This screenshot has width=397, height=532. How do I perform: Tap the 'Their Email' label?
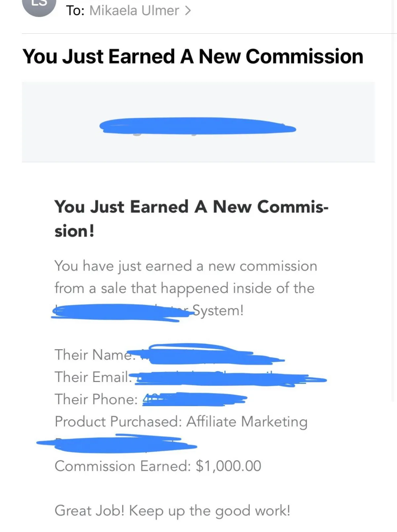92,377
